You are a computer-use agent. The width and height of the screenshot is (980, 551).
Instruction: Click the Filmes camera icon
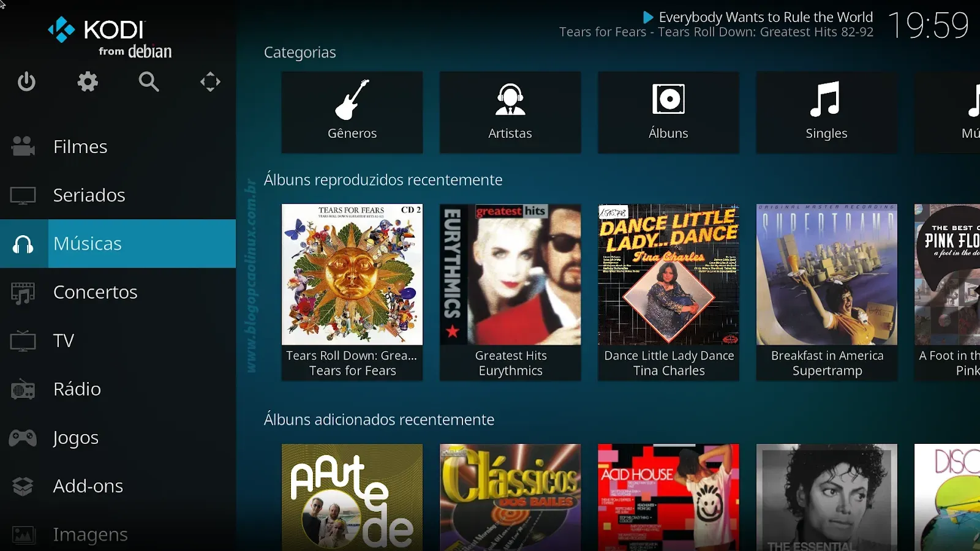(x=23, y=146)
